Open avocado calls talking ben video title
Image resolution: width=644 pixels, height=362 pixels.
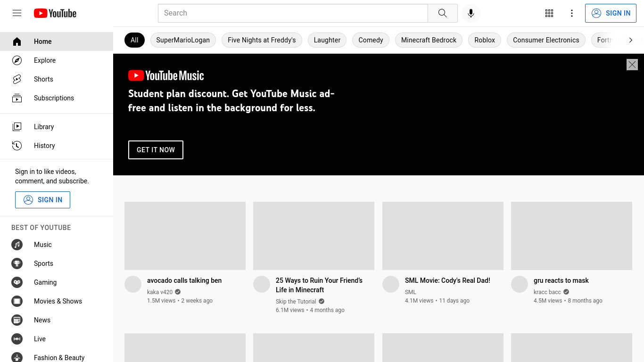point(184,280)
